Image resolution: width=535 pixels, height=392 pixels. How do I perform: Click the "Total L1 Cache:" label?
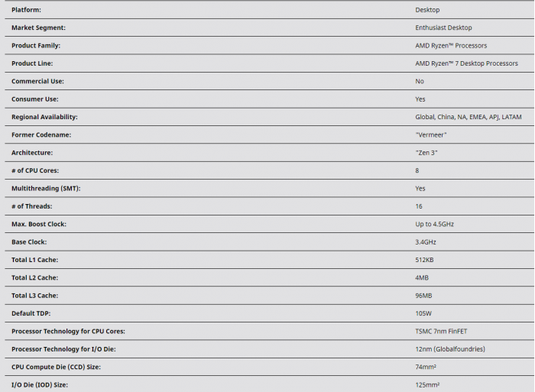click(34, 260)
